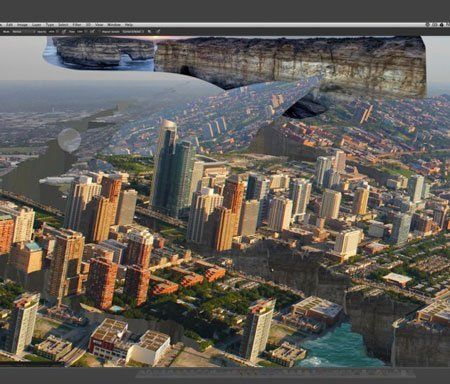
Task: Open the Sample dropdown showing Current & Below
Action: pos(133,32)
